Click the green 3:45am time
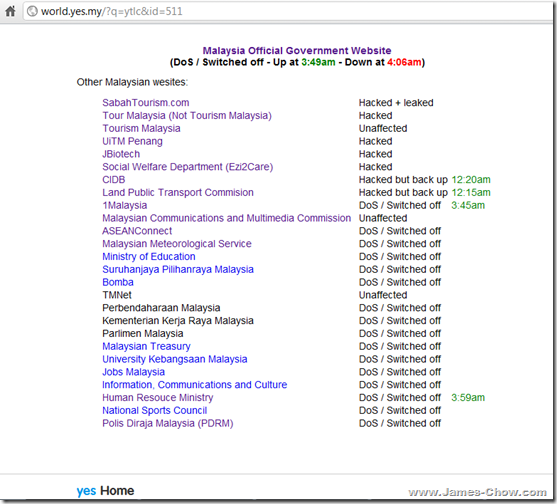This screenshot has height=504, width=557. (x=468, y=205)
